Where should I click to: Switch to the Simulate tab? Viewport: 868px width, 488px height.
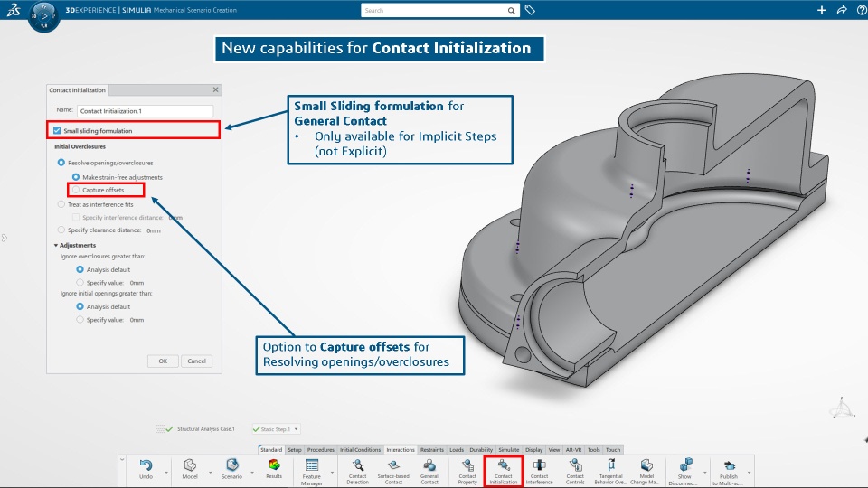pos(509,450)
